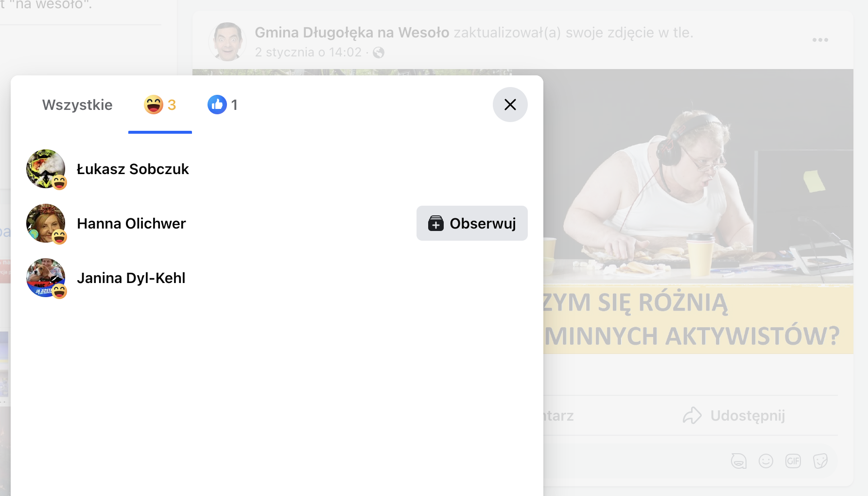This screenshot has height=496, width=868.
Task: Open the emoji picker smiley icon
Action: point(765,461)
